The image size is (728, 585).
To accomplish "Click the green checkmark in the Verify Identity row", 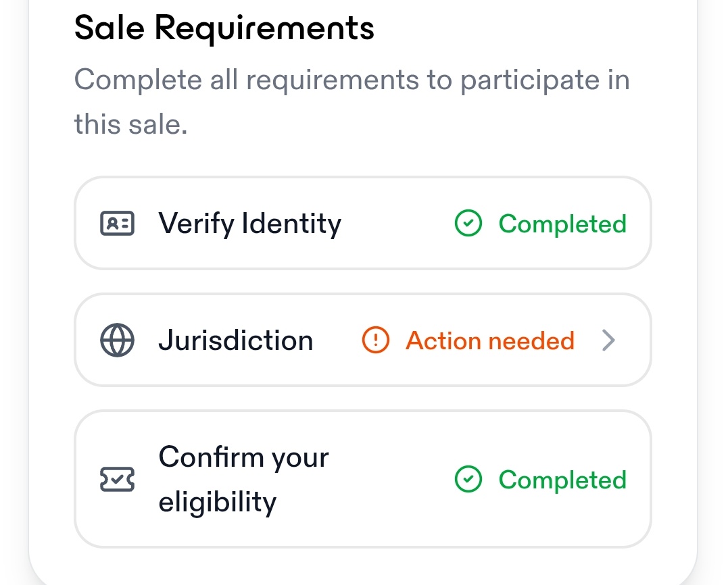I will (468, 224).
